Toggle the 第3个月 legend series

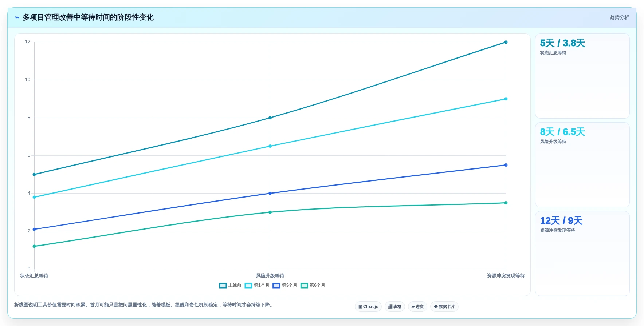[285, 286]
